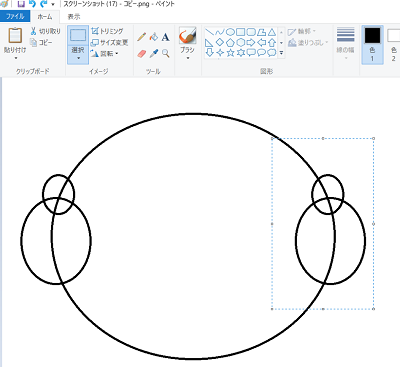Click the Undo arrow in title bar
Screen dimensions: 400x367
[x=32, y=4]
